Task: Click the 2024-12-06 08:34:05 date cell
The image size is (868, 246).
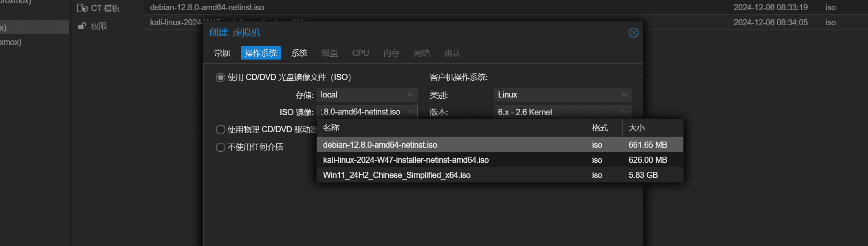Action: click(771, 22)
